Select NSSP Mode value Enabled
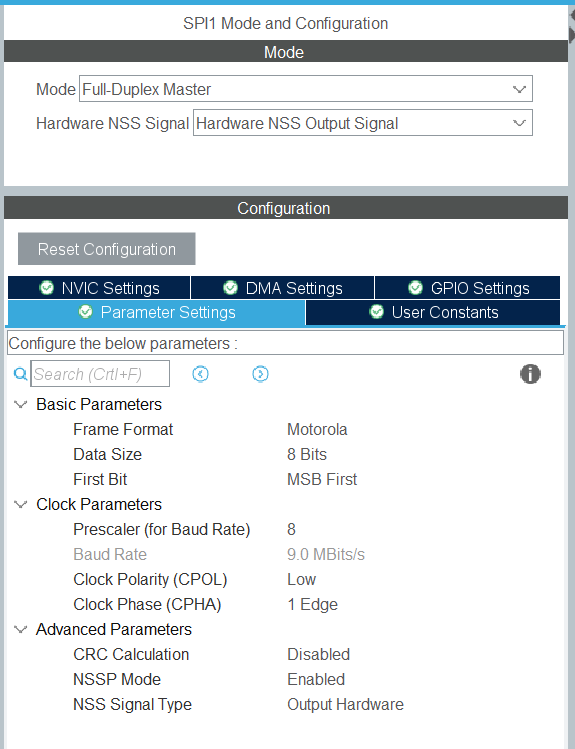Screen dimensions: 575x749 click(316, 679)
